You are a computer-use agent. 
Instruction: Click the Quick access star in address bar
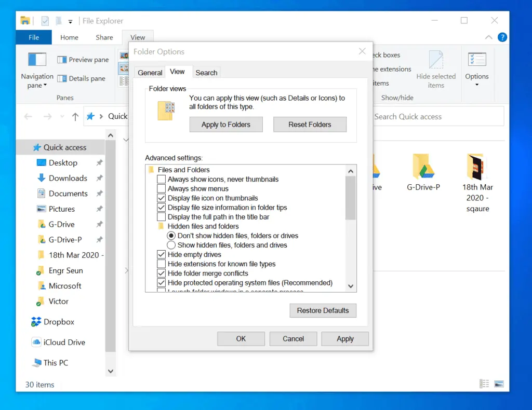[x=90, y=116]
